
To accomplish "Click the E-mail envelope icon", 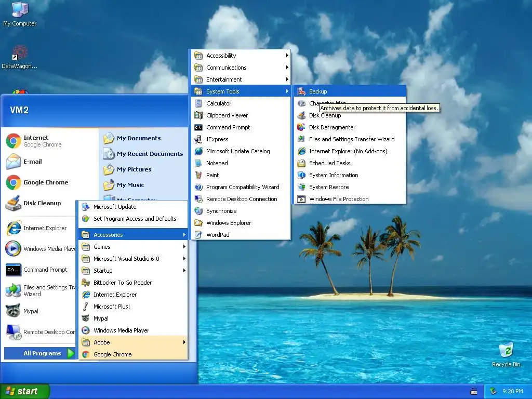I will (x=13, y=162).
